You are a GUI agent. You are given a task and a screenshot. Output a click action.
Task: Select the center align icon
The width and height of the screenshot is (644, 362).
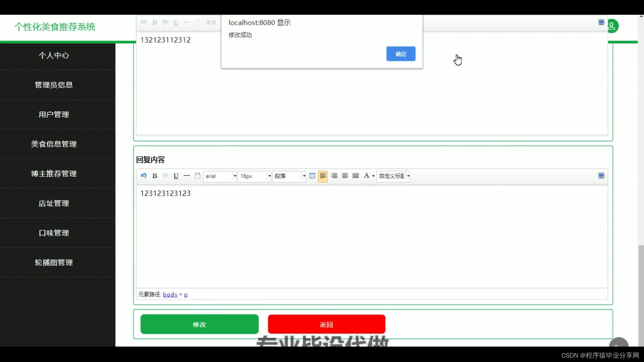[x=345, y=176]
